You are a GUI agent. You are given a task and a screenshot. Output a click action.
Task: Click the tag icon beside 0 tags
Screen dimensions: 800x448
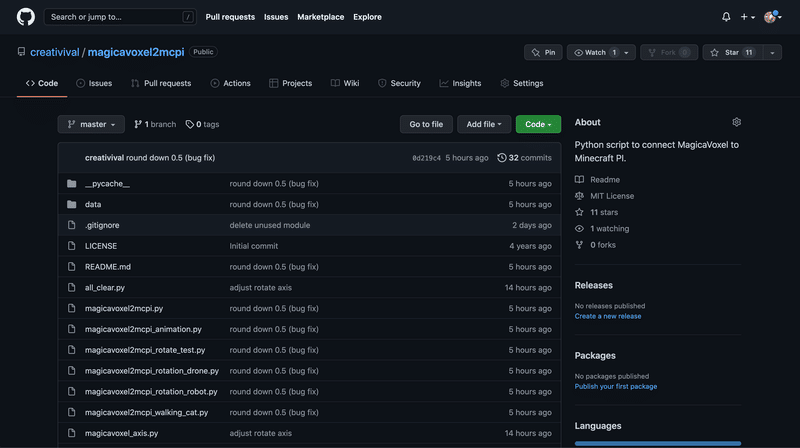pos(189,124)
